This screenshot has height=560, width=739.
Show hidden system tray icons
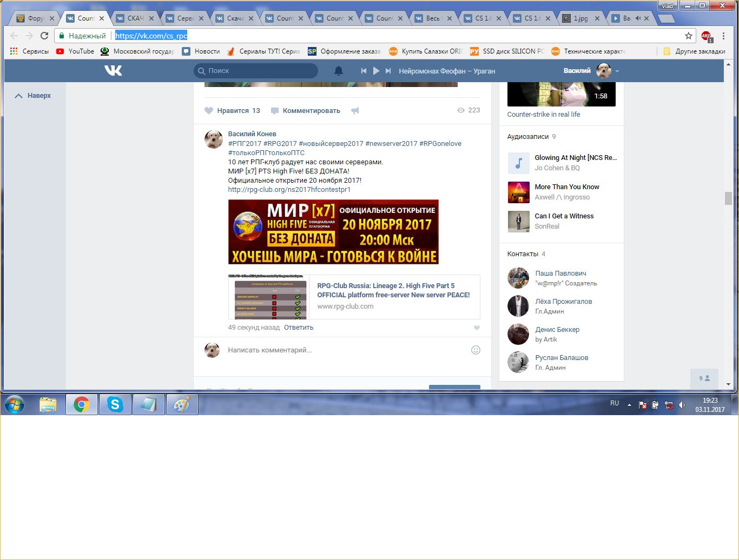[629, 404]
